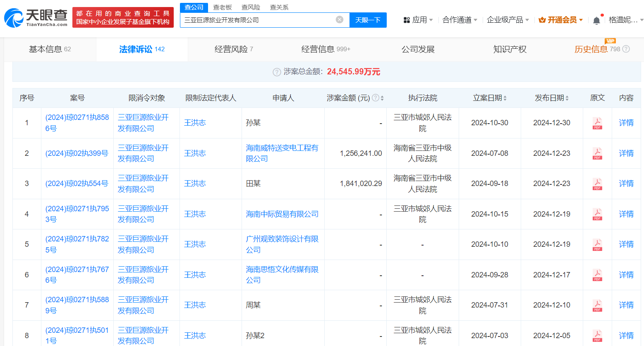
Task: Click help icon next to 历史信息
Action: coord(626,49)
